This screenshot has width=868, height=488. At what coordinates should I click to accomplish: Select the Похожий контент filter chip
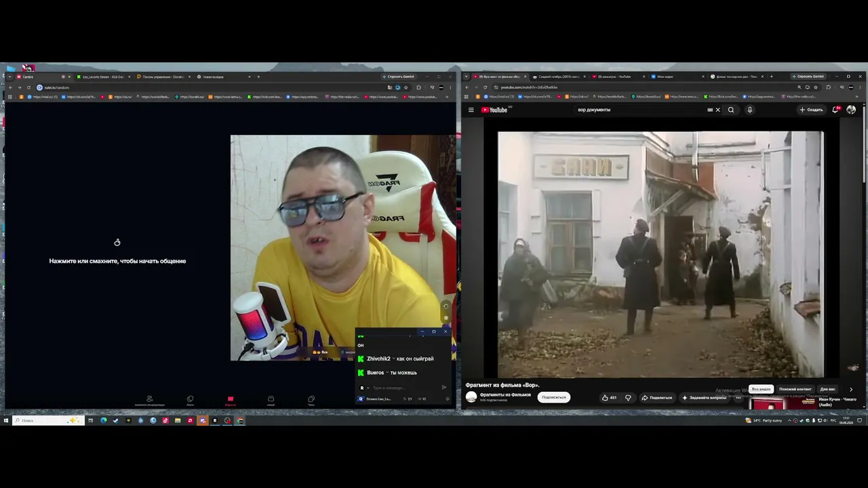click(795, 389)
